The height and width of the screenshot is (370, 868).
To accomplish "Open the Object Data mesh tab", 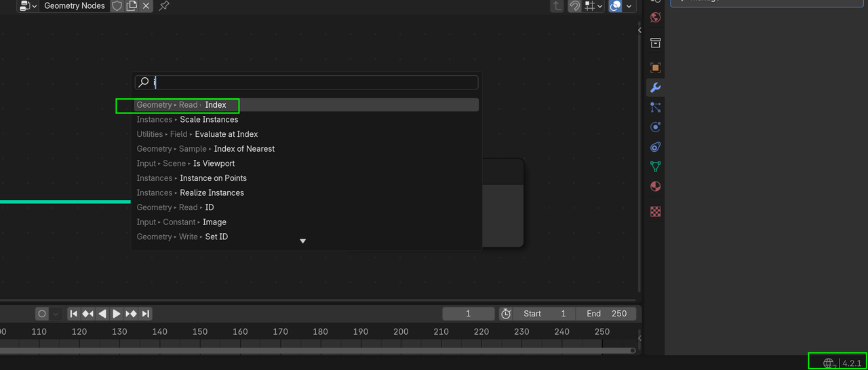I will (655, 166).
